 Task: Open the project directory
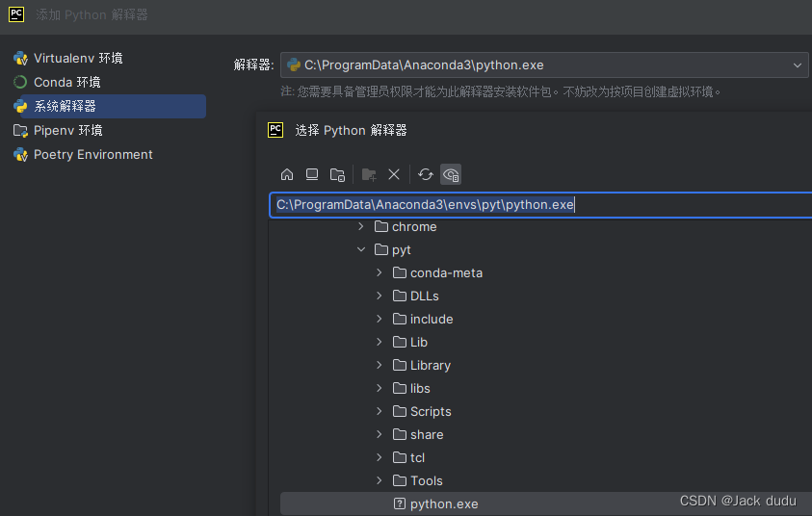tap(338, 174)
